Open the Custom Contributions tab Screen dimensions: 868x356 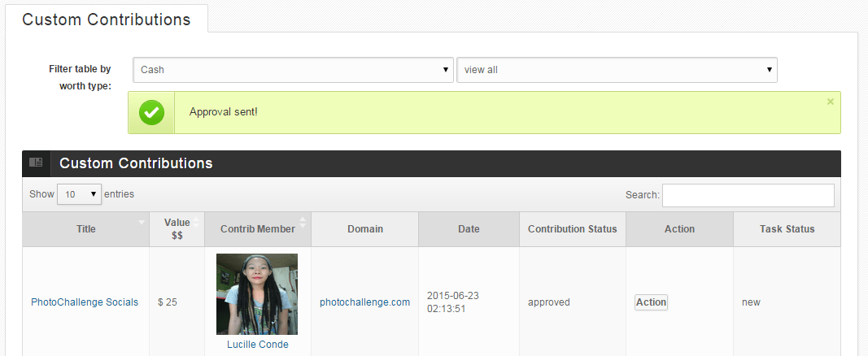click(x=107, y=20)
